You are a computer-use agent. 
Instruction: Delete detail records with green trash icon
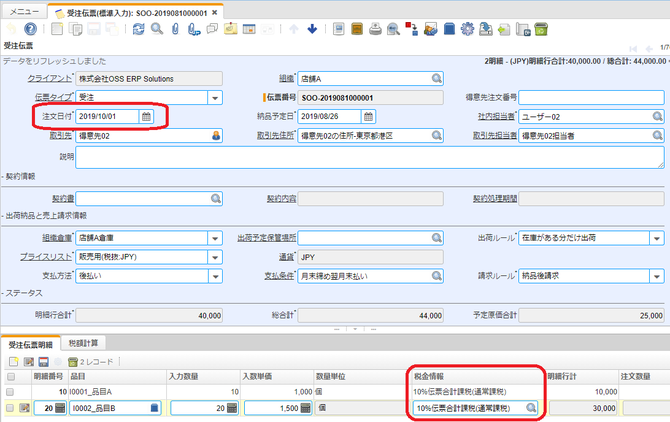(x=73, y=362)
